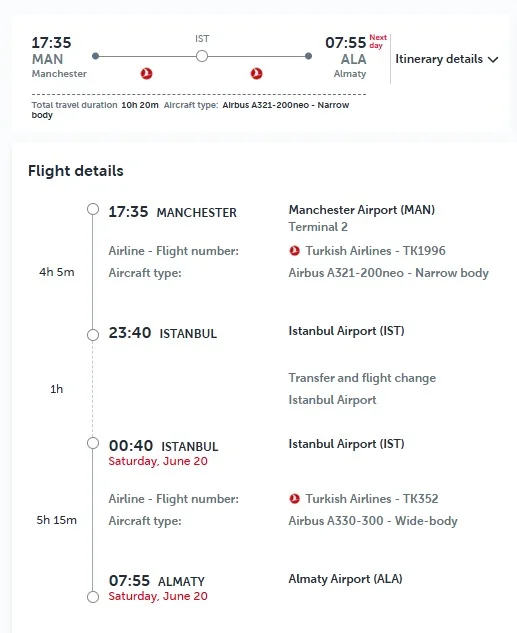Viewport: 517px width, 633px height.
Task: Select the IST stopover circle marker
Action: coord(202,56)
